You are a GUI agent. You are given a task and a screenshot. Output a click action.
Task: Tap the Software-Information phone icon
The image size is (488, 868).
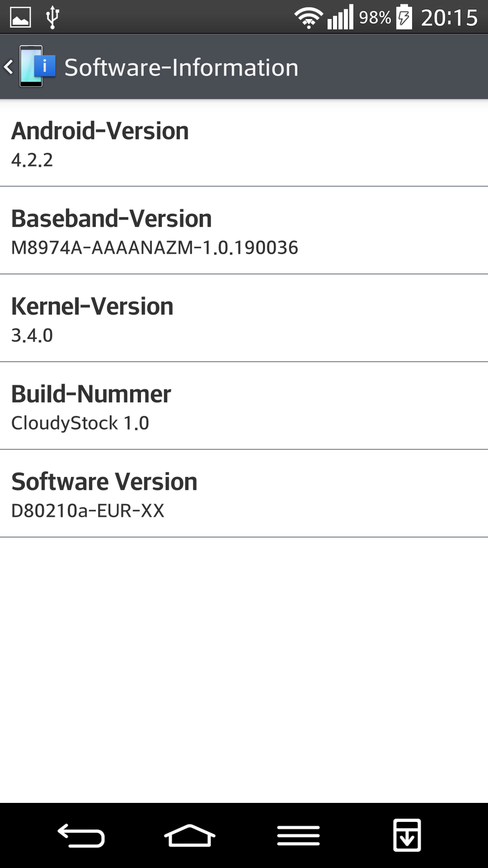pyautogui.click(x=37, y=67)
